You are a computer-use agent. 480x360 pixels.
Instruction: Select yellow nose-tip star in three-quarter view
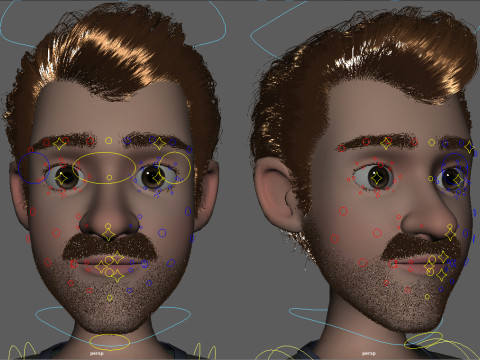click(451, 235)
